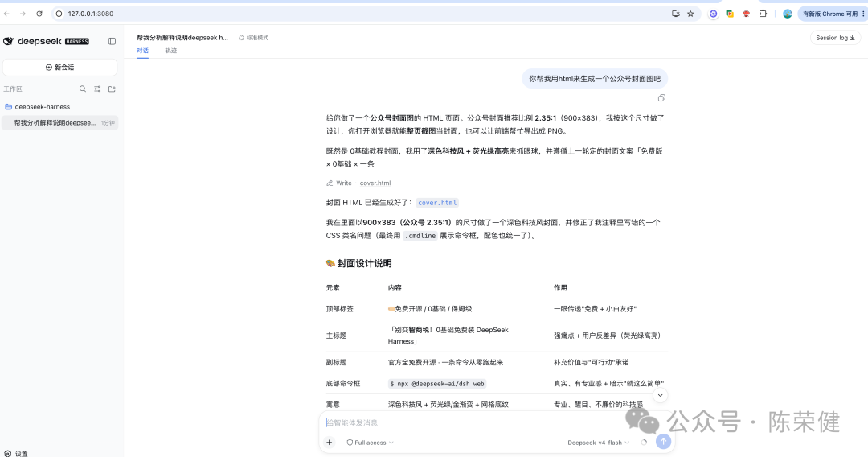Select the command text $ npx @deepseek-ai/dsh web
The width and height of the screenshot is (868, 457).
pyautogui.click(x=436, y=383)
